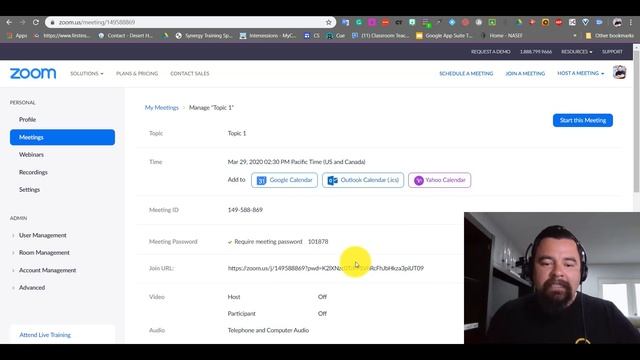640x360 pixels.
Task: Open Attend Live Training link
Action: tap(45, 335)
